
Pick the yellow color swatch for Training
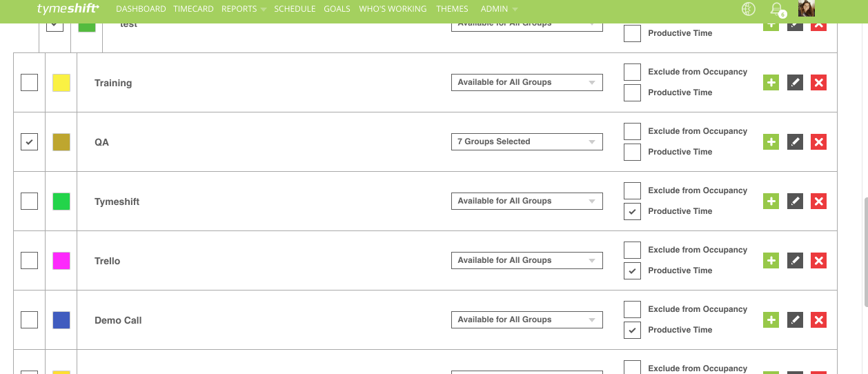coord(61,83)
